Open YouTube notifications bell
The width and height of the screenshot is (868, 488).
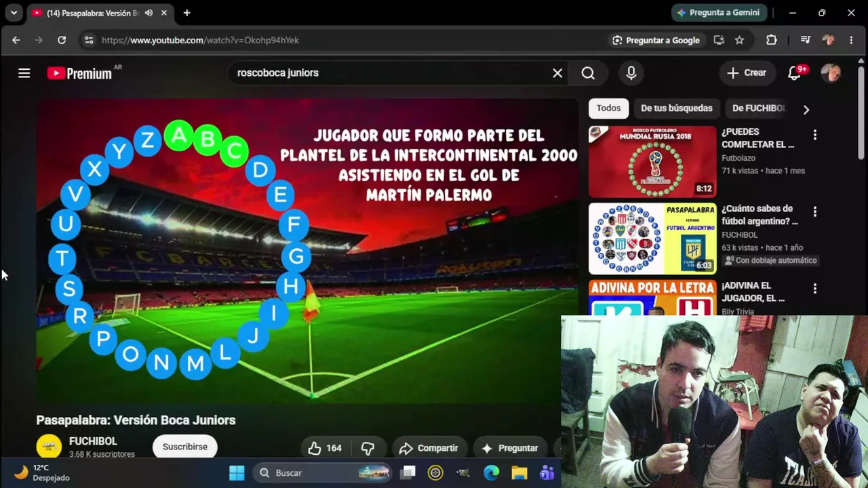click(x=795, y=73)
